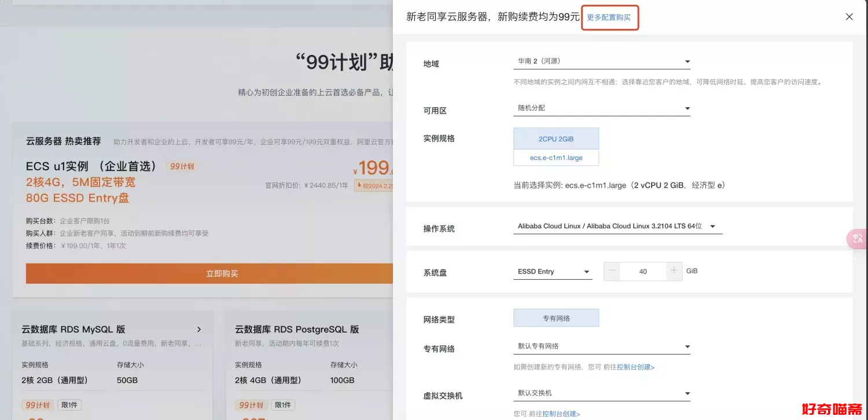Open the 地域 region dropdown
The image size is (868, 420).
[x=601, y=61]
